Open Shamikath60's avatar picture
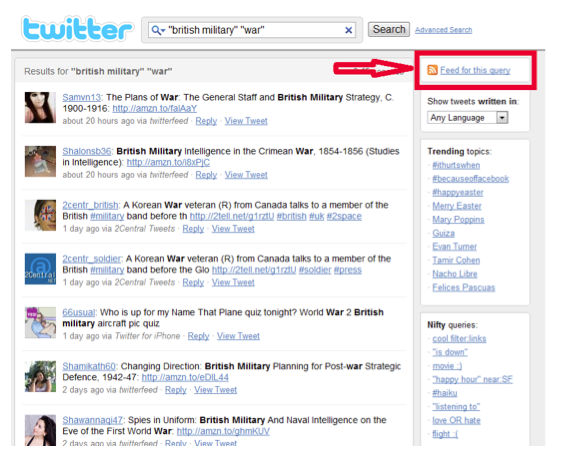 40,376
